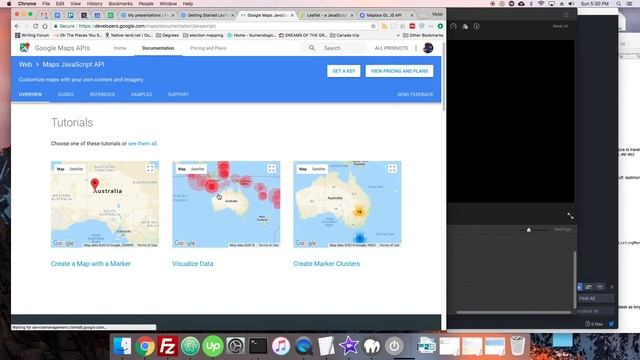Image resolution: width=640 pixels, height=360 pixels.
Task: Select the SUPPORT tab
Action: (178, 94)
